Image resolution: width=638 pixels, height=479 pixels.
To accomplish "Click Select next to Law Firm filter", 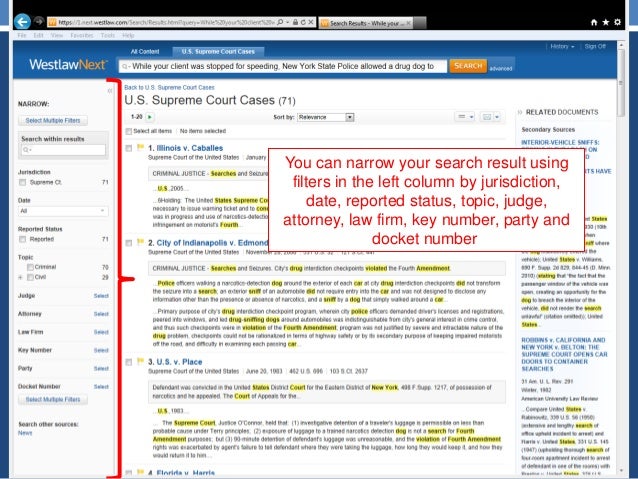I will pos(101,332).
